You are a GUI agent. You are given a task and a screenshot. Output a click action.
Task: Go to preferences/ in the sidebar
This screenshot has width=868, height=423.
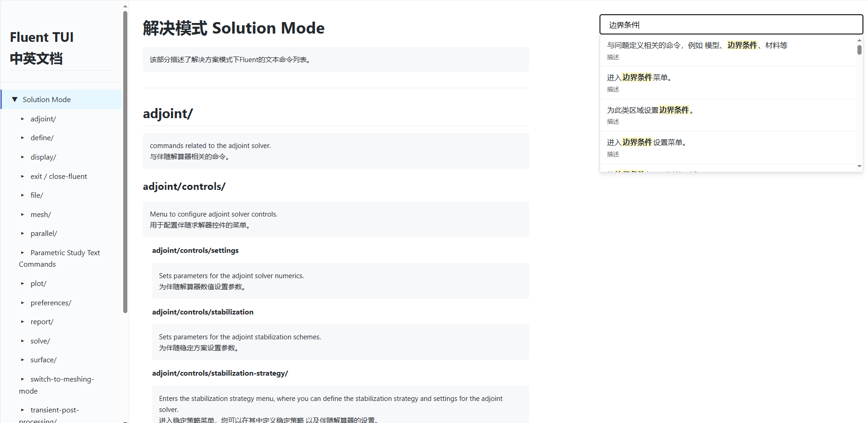pyautogui.click(x=51, y=303)
